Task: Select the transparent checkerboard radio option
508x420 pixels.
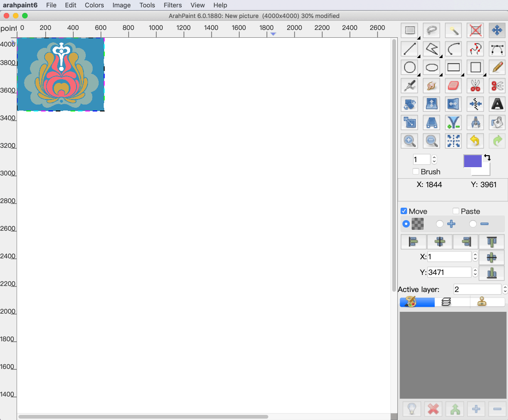Action: coord(406,224)
